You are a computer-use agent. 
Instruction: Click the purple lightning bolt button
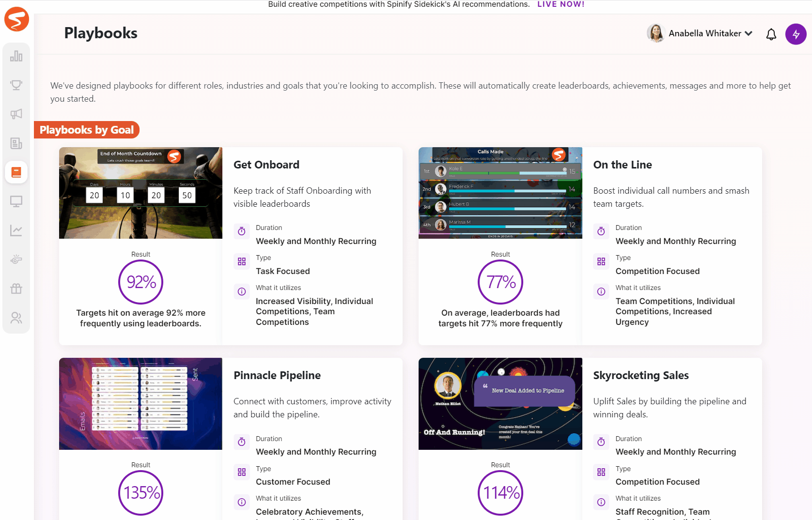(796, 34)
